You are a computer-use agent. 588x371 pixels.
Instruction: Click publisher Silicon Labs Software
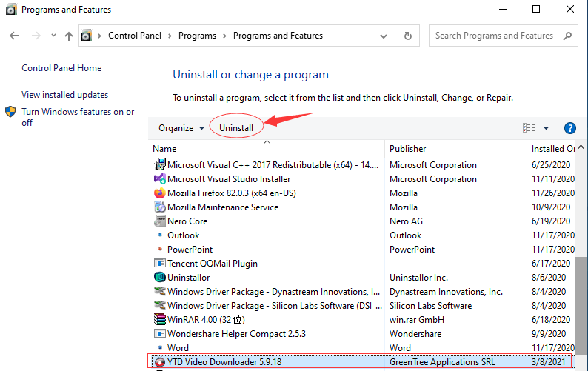pyautogui.click(x=430, y=306)
